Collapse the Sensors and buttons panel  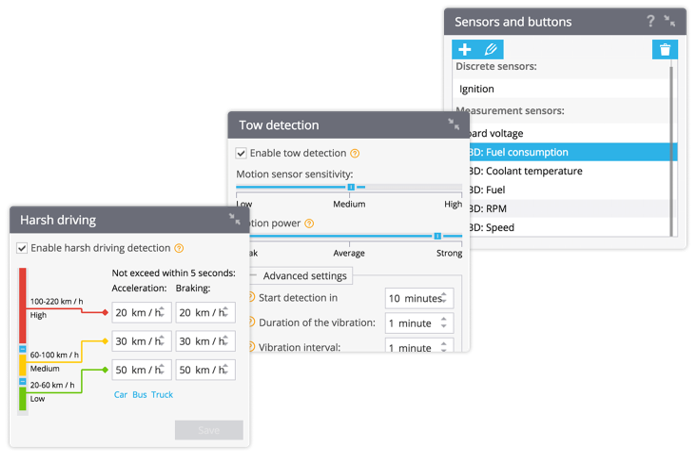tap(669, 21)
